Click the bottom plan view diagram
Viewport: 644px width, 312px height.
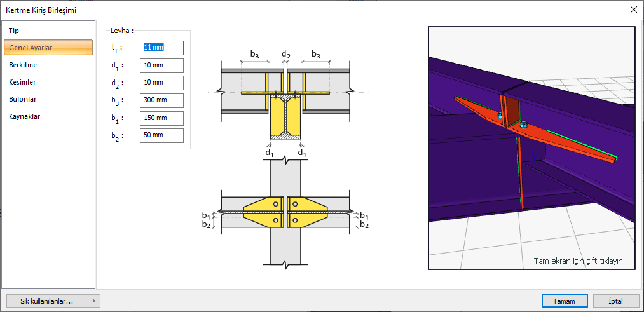pos(286,213)
